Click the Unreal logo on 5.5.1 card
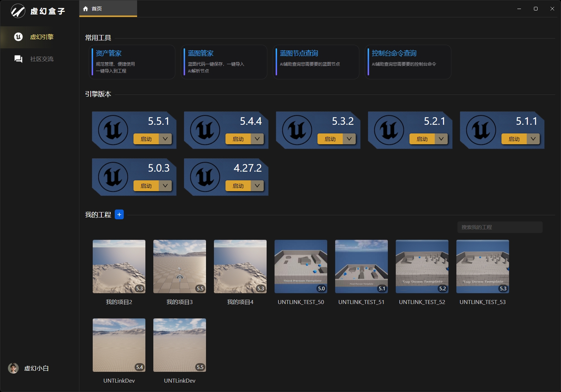The height and width of the screenshot is (392, 561). tap(113, 130)
